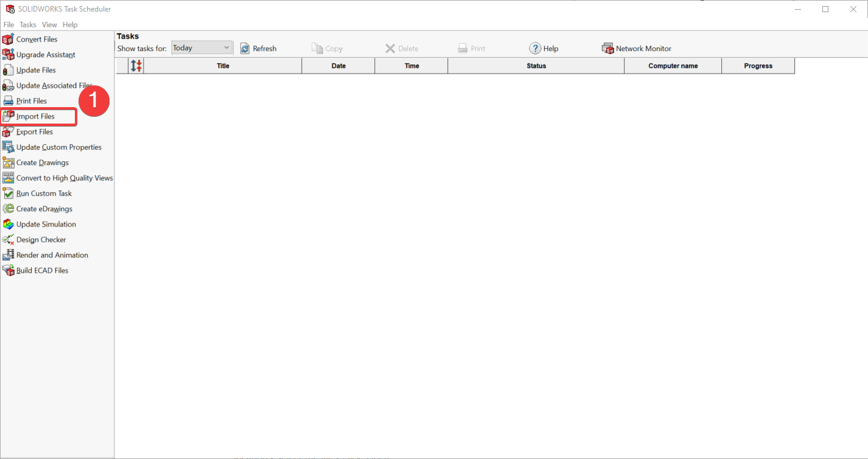Screen dimensions: 868x459
Task: Sort tasks by Time column
Action: [411, 66]
